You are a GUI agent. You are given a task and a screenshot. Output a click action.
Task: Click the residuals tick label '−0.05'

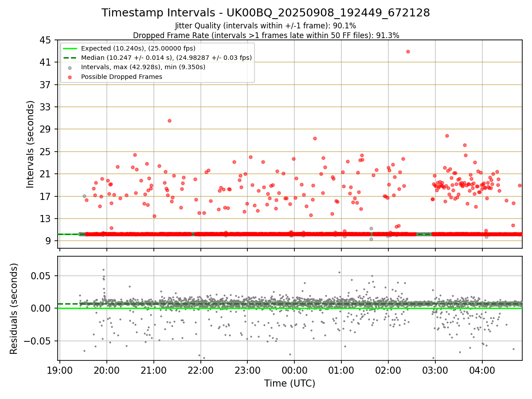point(37,341)
